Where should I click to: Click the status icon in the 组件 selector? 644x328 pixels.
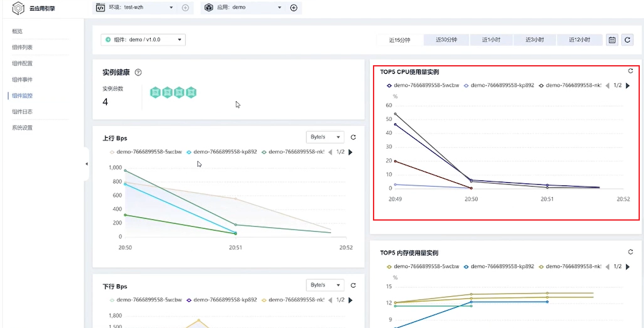click(108, 40)
